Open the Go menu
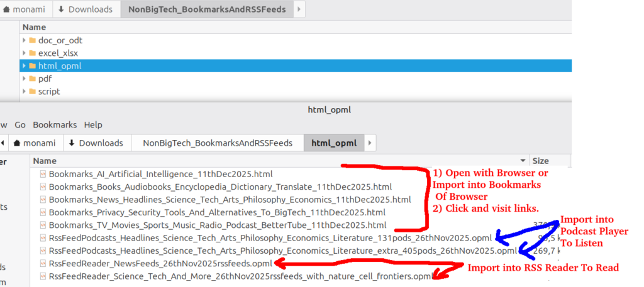Screen dimensions: 644x287 pyautogui.click(x=20, y=125)
